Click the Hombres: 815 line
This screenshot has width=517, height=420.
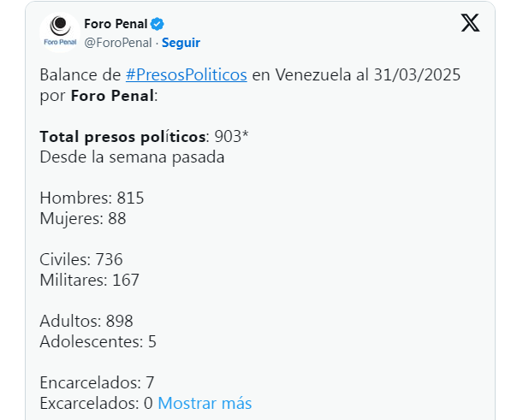(92, 198)
